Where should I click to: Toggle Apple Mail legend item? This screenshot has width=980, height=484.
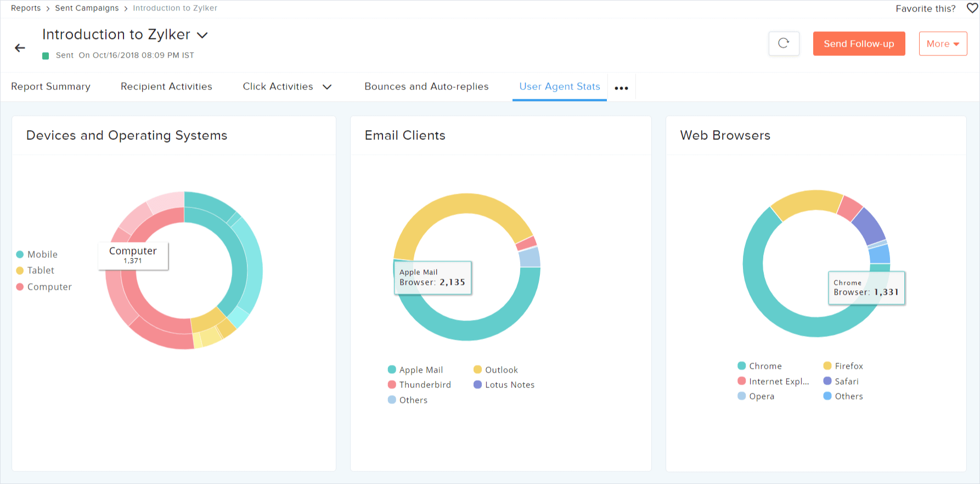(415, 370)
